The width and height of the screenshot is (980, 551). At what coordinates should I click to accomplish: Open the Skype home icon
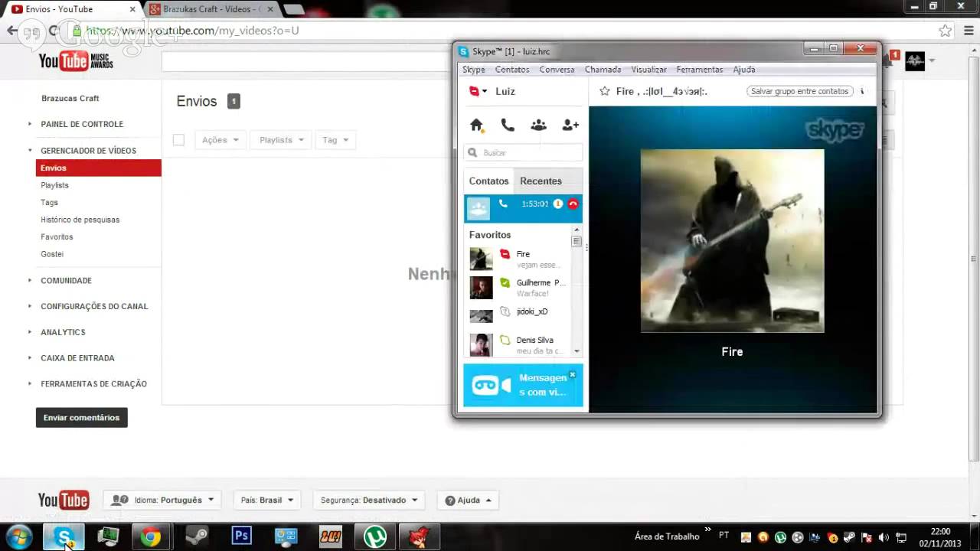pyautogui.click(x=476, y=125)
